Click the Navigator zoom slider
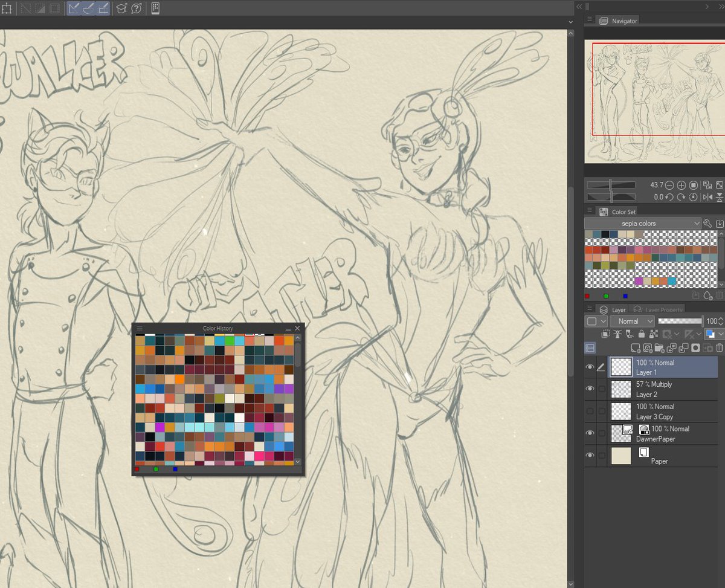 [611, 185]
